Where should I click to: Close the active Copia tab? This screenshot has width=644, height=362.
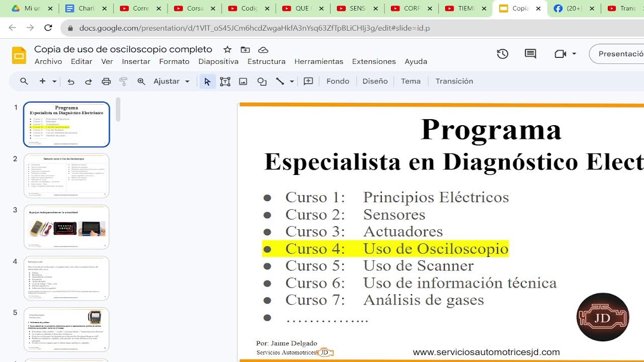click(x=538, y=9)
